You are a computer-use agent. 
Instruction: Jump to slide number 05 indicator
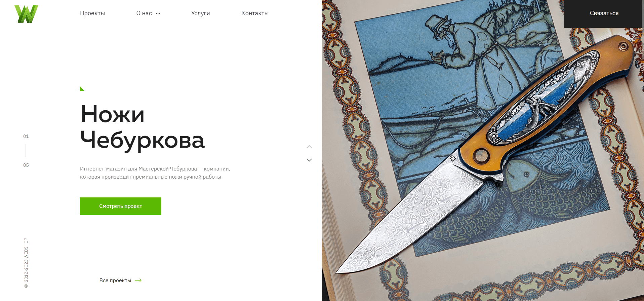tap(26, 165)
